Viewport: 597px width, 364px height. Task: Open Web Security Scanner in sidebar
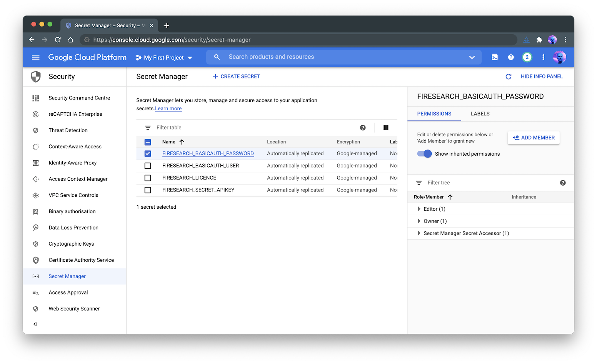click(x=74, y=309)
